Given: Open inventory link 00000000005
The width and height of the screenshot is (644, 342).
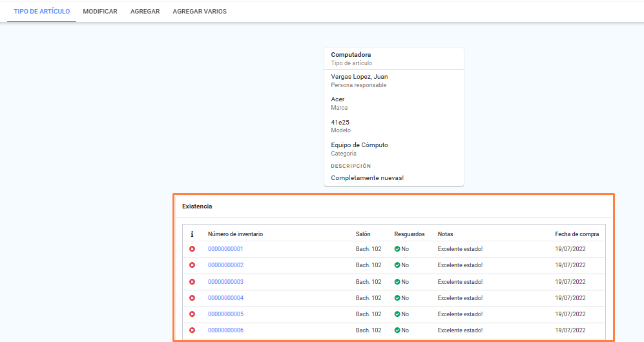Looking at the screenshot, I should (225, 314).
